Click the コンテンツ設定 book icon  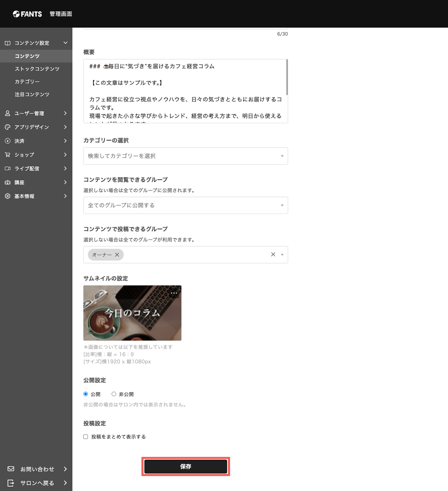[x=8, y=43]
